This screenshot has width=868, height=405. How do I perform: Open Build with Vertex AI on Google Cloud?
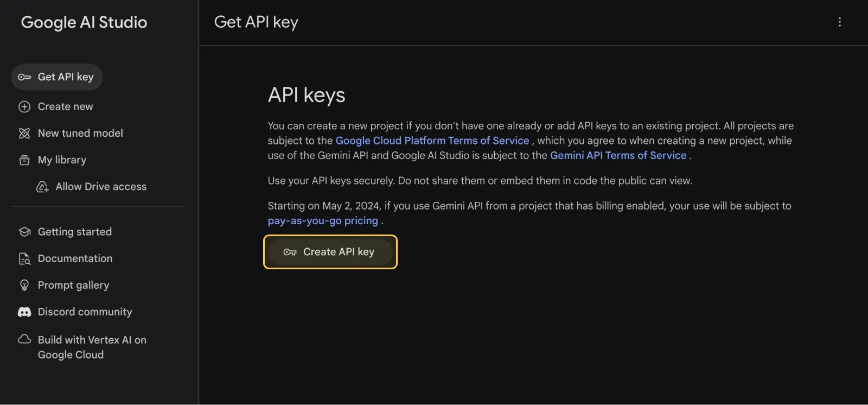(82, 347)
